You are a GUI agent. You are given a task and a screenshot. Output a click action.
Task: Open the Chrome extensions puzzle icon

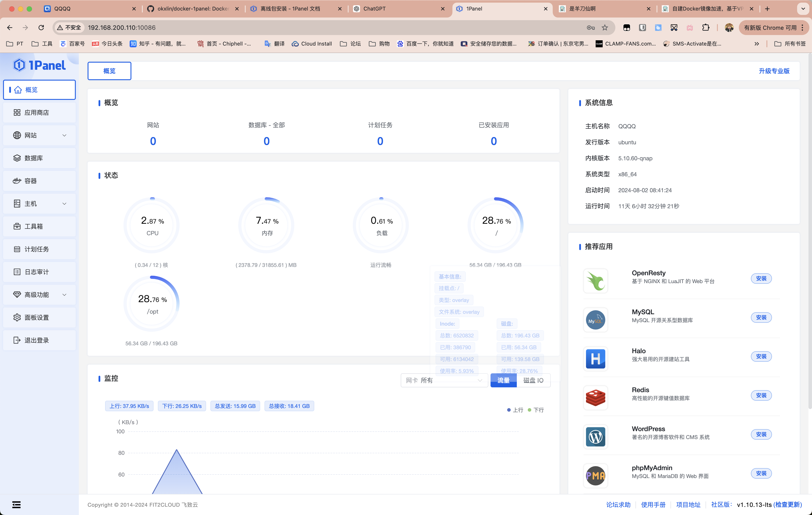pyautogui.click(x=705, y=28)
